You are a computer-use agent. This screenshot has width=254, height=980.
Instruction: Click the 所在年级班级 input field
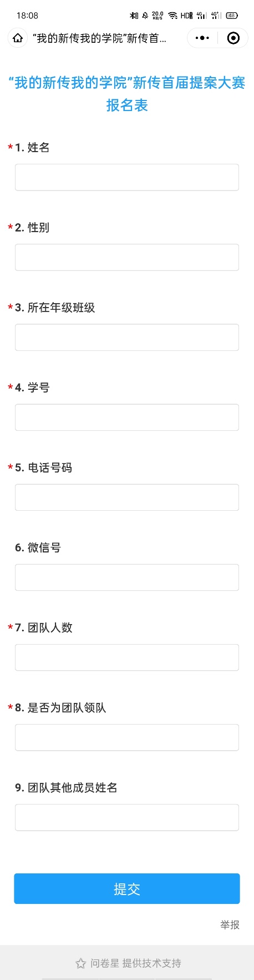pos(127,337)
